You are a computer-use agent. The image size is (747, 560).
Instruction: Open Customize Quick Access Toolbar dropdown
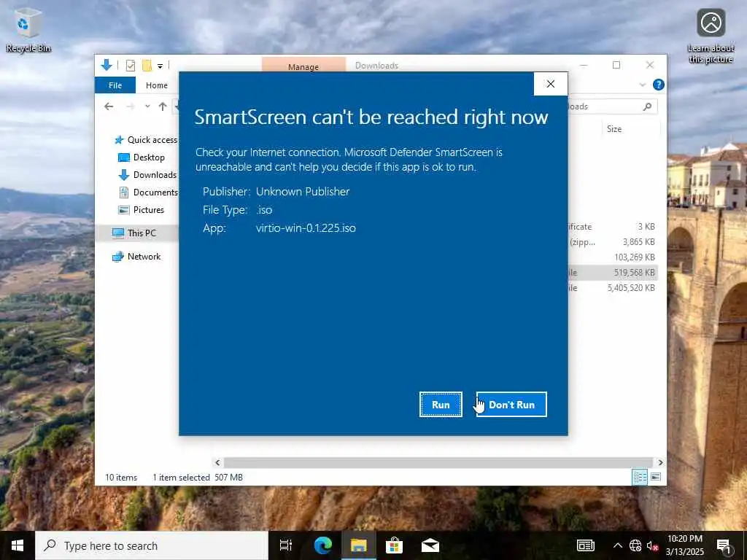(160, 66)
